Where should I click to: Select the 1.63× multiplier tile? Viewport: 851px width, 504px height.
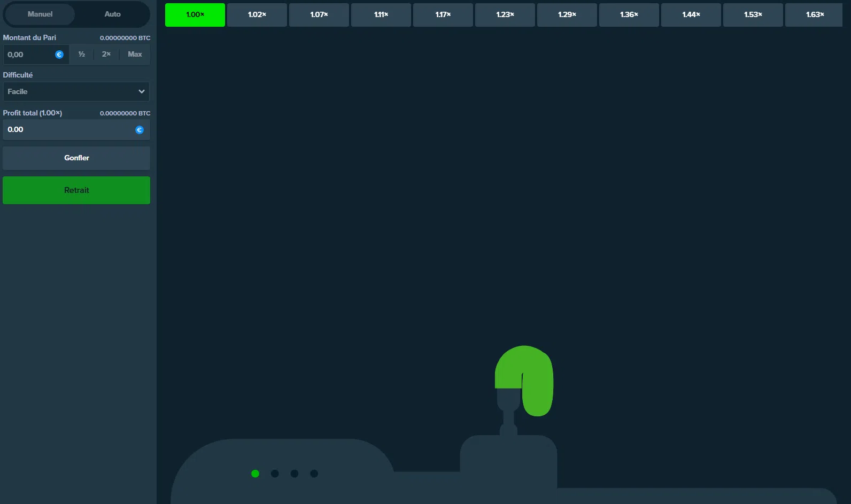pos(814,15)
